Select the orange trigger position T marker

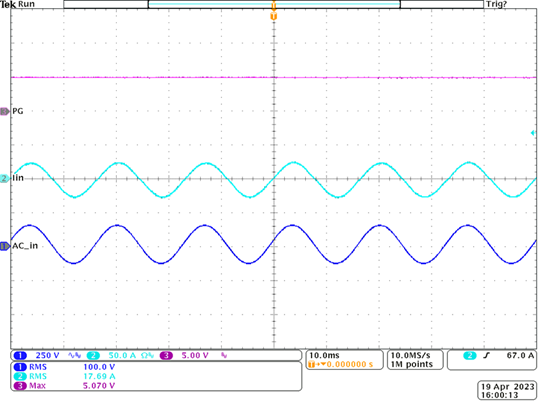(273, 16)
